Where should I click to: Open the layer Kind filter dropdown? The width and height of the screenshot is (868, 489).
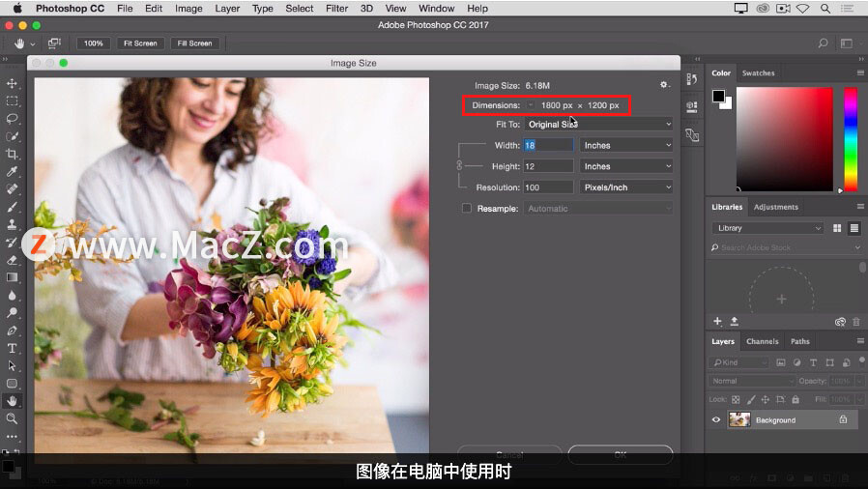tap(738, 362)
